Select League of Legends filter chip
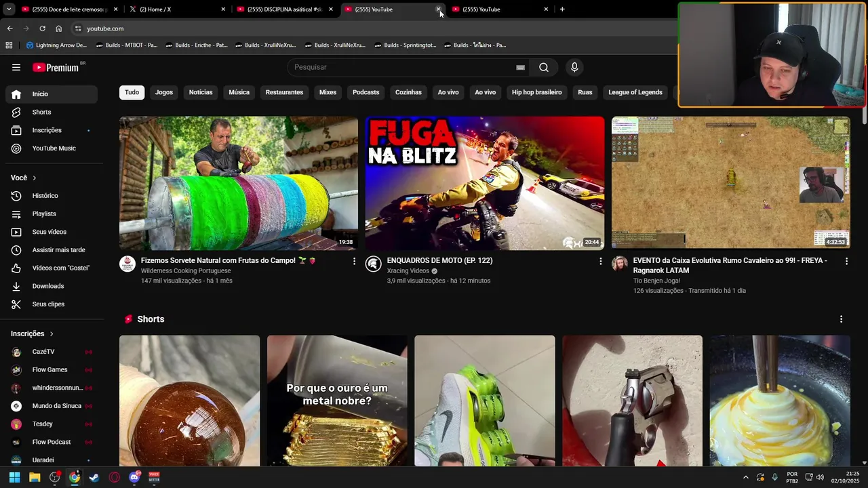This screenshot has width=868, height=488. tap(635, 92)
